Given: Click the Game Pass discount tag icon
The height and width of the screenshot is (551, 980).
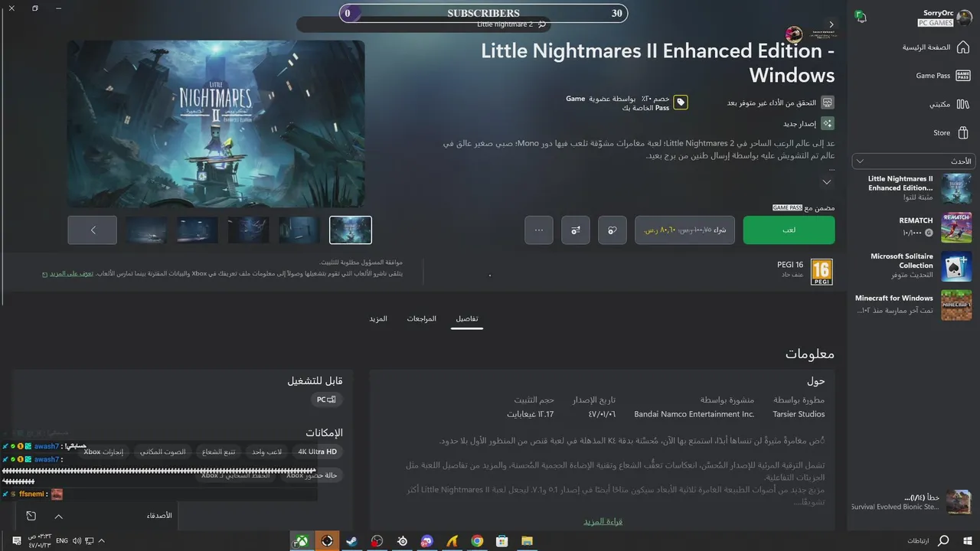Looking at the screenshot, I should tap(681, 103).
